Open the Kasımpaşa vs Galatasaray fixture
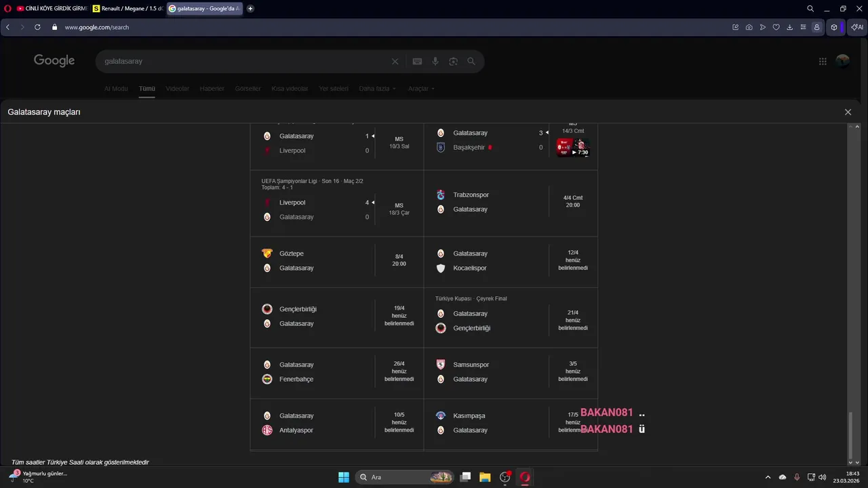The image size is (868, 488). [511, 423]
